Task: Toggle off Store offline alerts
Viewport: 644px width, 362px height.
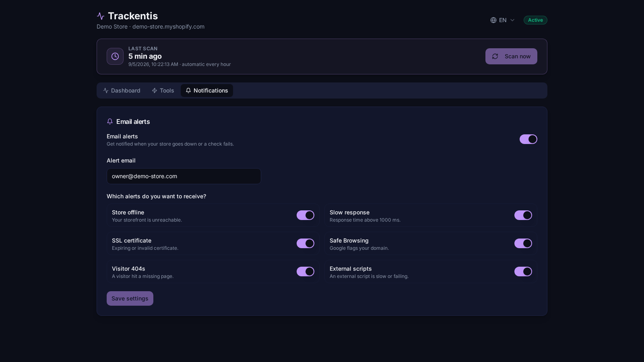Action: pos(305,215)
